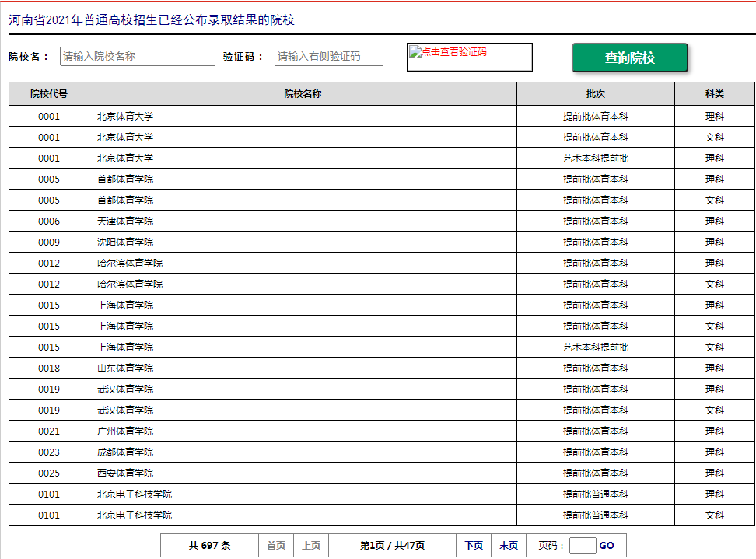Go to next page with 下页

tap(474, 546)
